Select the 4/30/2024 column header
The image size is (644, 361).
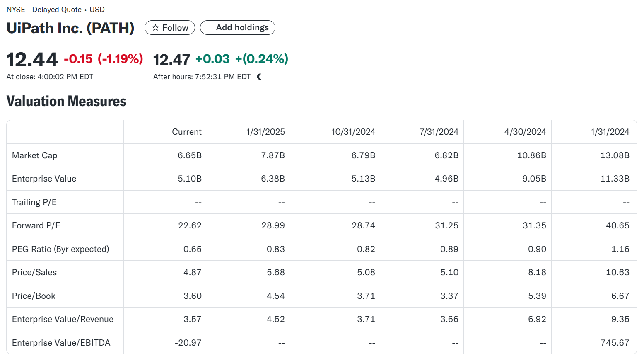click(x=525, y=132)
